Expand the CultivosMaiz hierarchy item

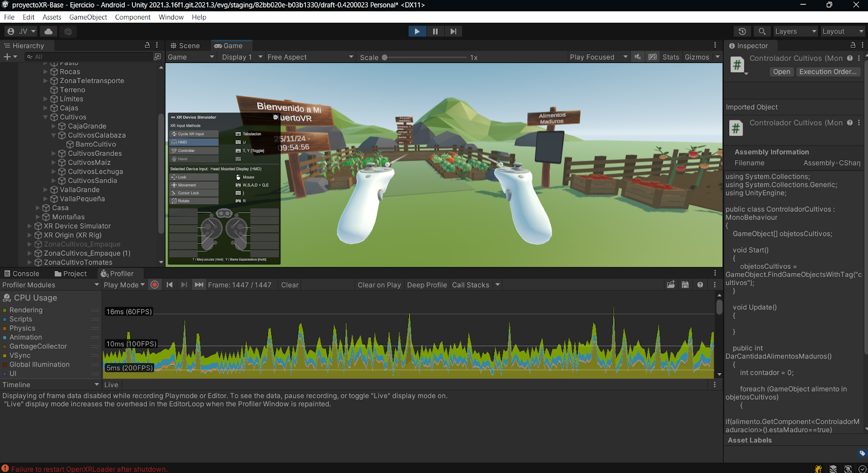(54, 162)
